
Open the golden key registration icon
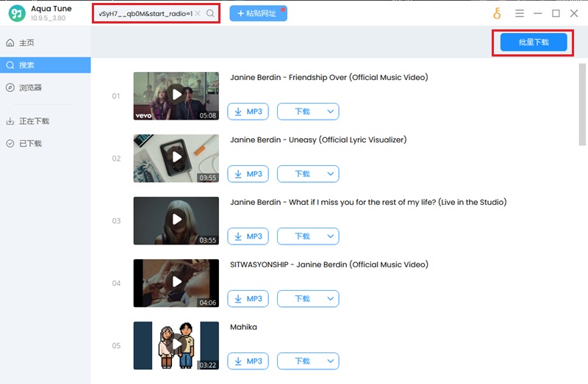click(497, 13)
